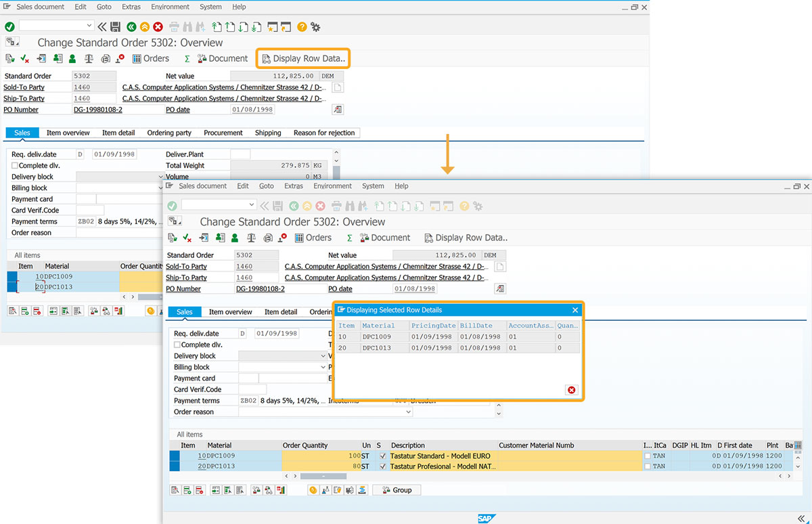This screenshot has width=812, height=524.
Task: Close the Displaying Selected Row Details popup
Action: coord(575,310)
